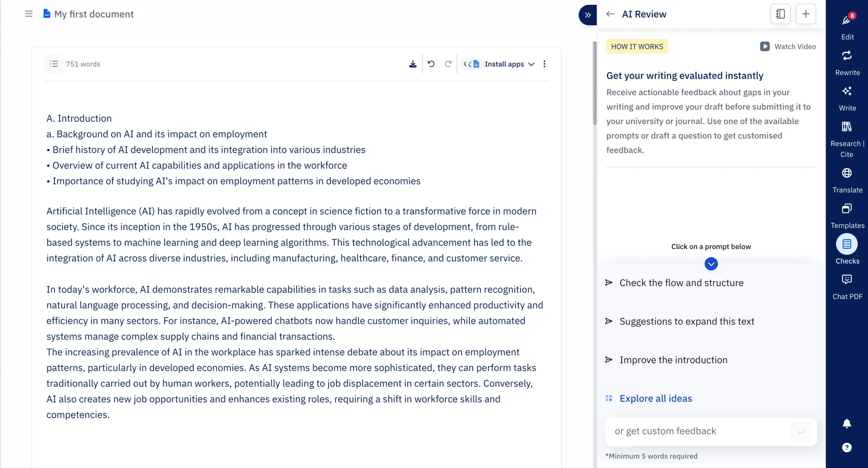Click the Watch Video play icon
The image size is (868, 468).
tap(765, 46)
